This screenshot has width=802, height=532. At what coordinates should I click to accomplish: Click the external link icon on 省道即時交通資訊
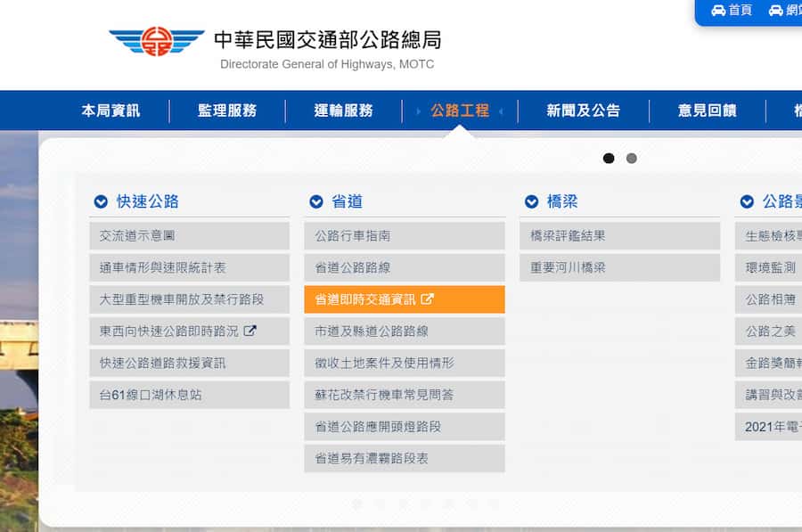(x=427, y=299)
